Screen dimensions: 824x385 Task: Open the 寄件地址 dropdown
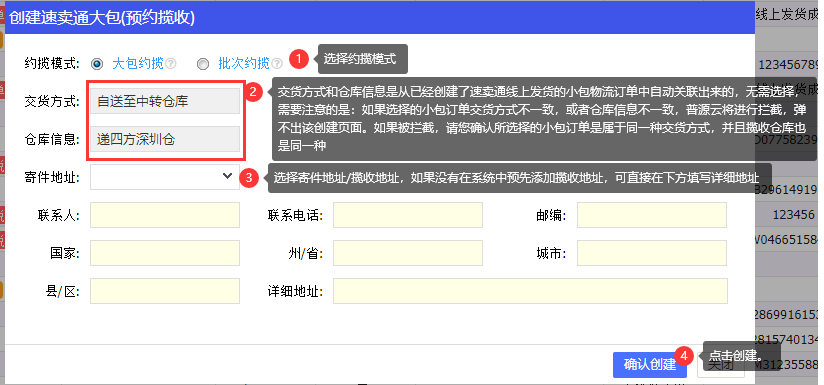(x=165, y=177)
